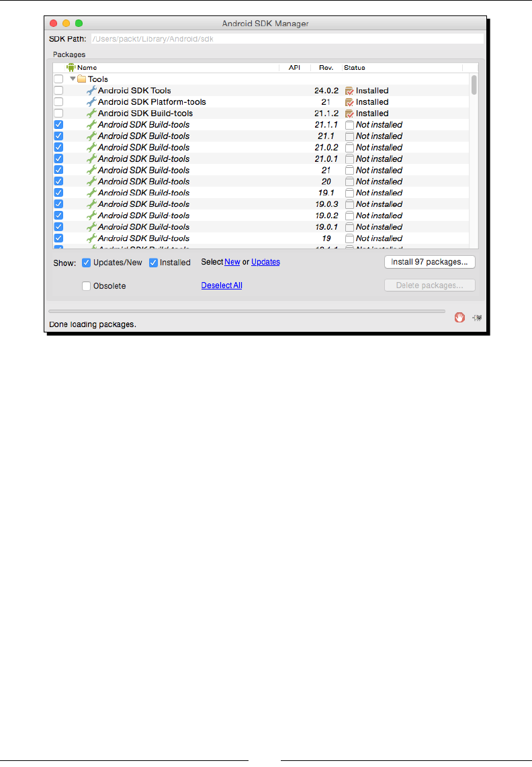
Task: Select the Tools folder row label
Action: pyautogui.click(x=98, y=79)
